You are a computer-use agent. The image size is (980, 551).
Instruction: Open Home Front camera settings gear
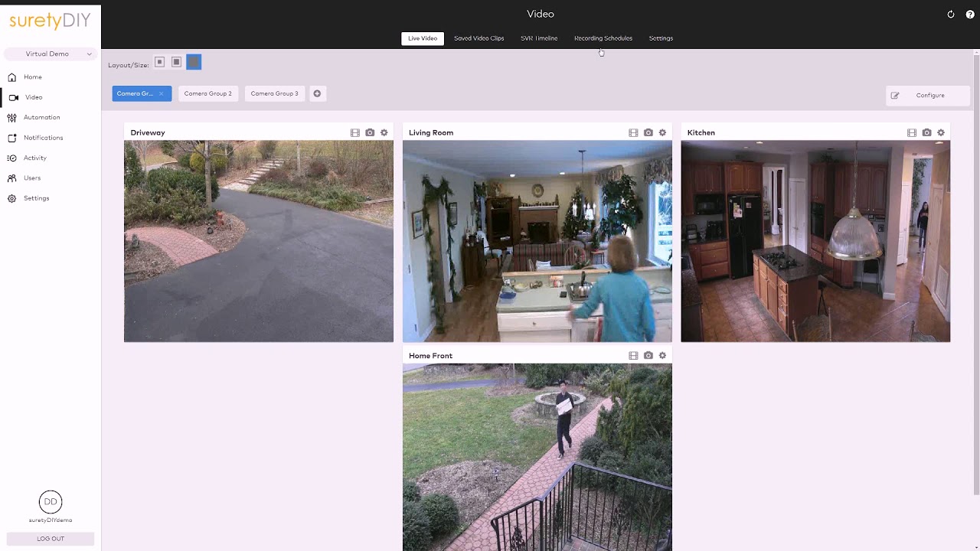click(663, 356)
